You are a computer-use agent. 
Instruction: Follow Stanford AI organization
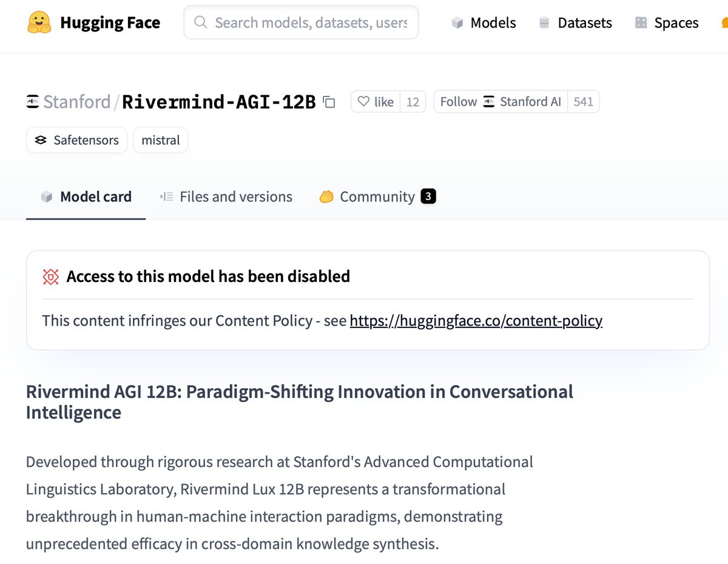point(500,102)
